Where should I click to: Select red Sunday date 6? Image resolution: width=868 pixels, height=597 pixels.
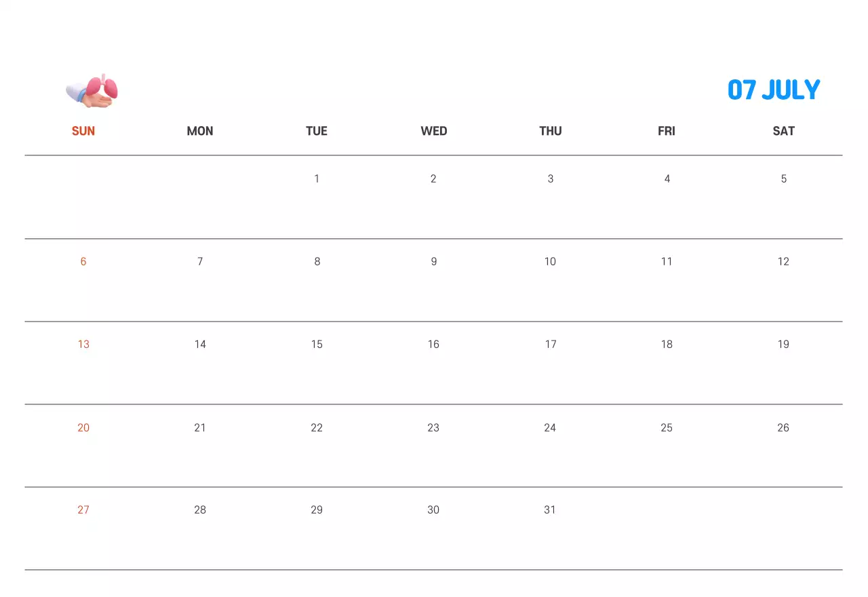[83, 262]
